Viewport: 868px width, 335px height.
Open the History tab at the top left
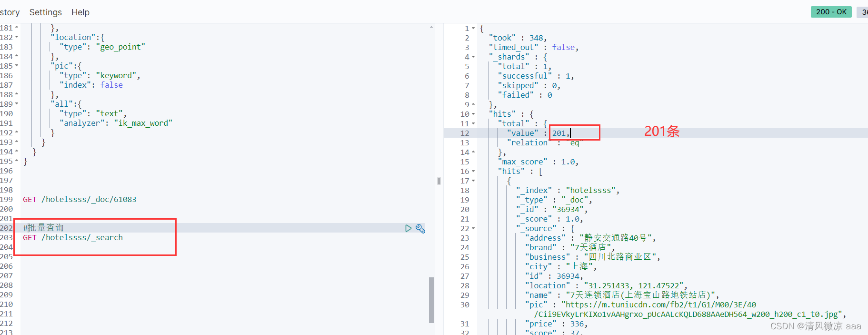(x=10, y=12)
